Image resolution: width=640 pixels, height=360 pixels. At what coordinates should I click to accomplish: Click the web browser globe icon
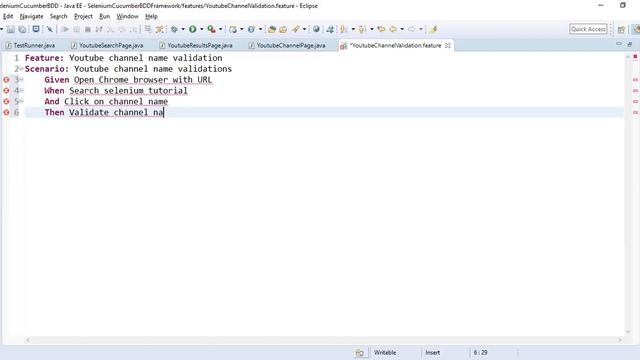[316, 29]
